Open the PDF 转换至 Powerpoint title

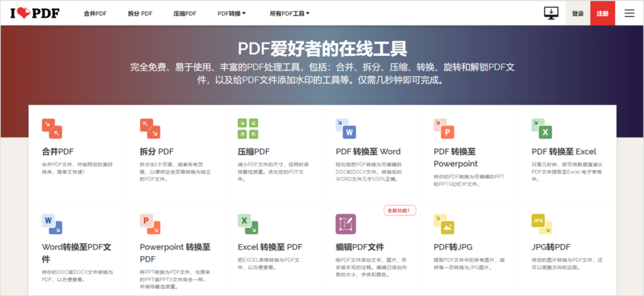(x=456, y=158)
